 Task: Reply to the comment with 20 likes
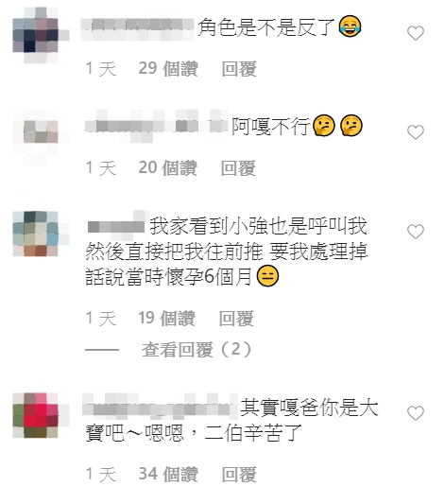[238, 168]
